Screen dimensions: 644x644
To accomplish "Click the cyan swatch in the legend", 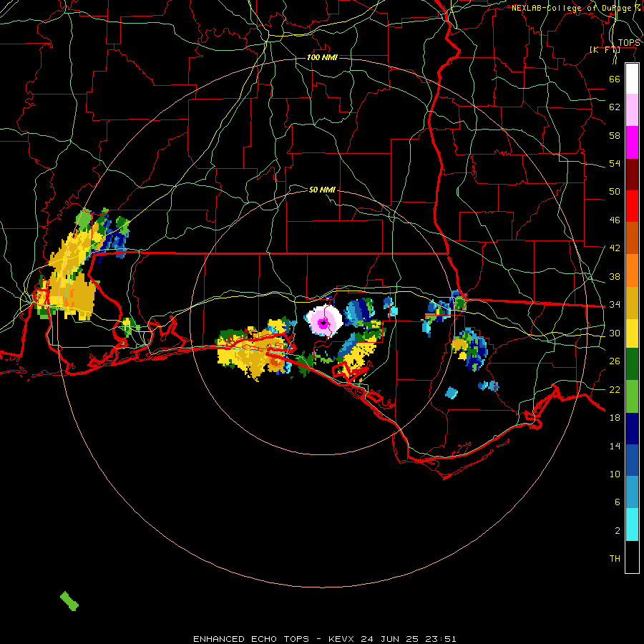I will point(632,525).
